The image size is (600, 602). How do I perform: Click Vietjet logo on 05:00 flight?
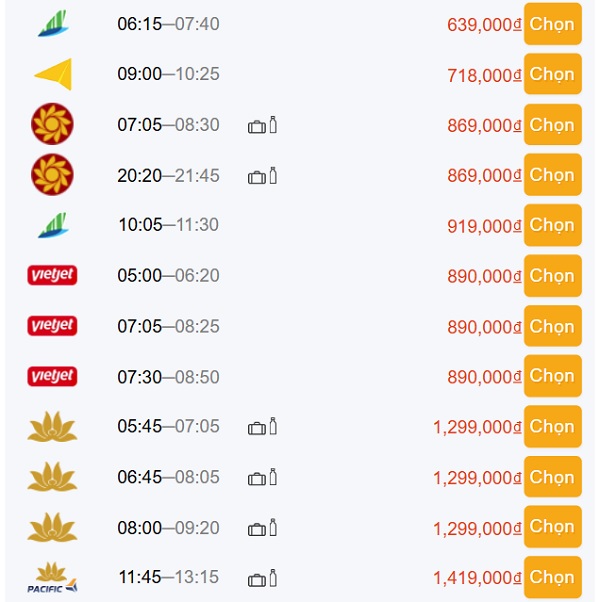pos(52,276)
